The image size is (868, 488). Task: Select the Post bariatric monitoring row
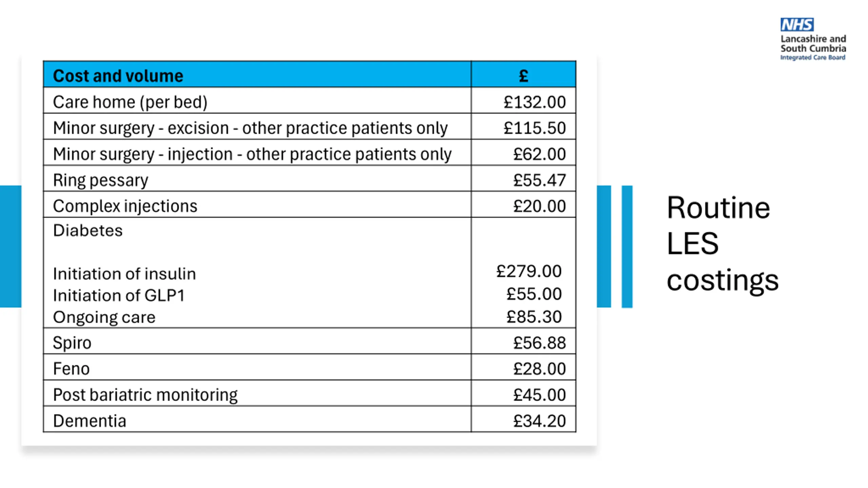pos(145,395)
